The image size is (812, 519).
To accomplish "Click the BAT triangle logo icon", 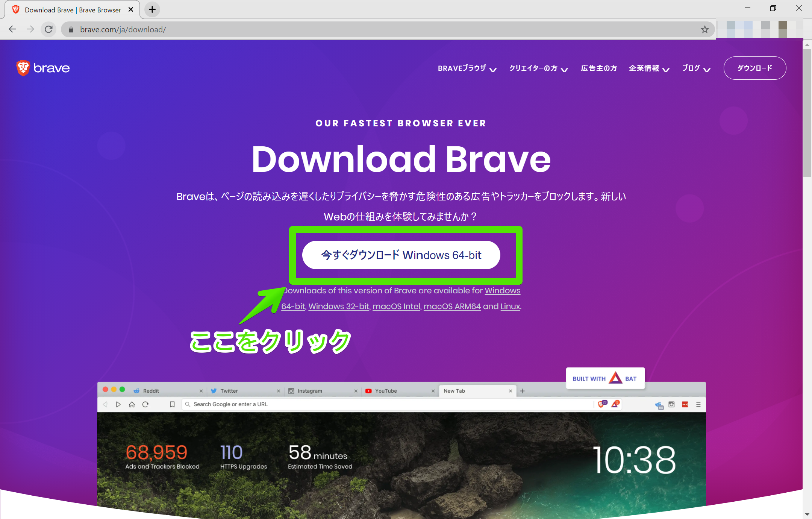I will click(x=616, y=378).
